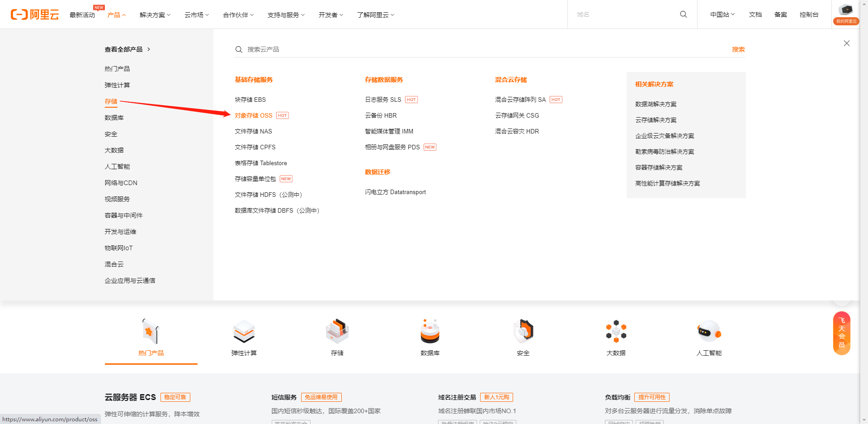The height and width of the screenshot is (424, 868).
Task: Select 数据库 in left category list
Action: (x=114, y=118)
